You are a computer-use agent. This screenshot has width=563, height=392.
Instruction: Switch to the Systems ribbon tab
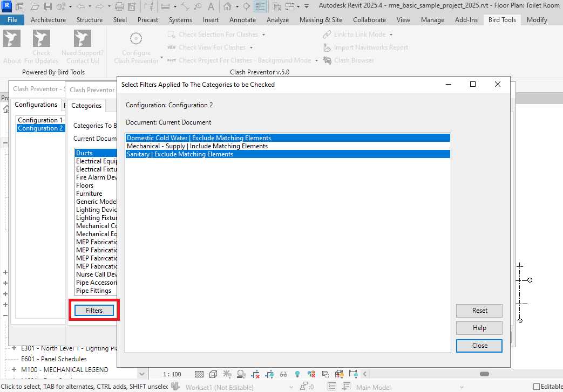[180, 20]
